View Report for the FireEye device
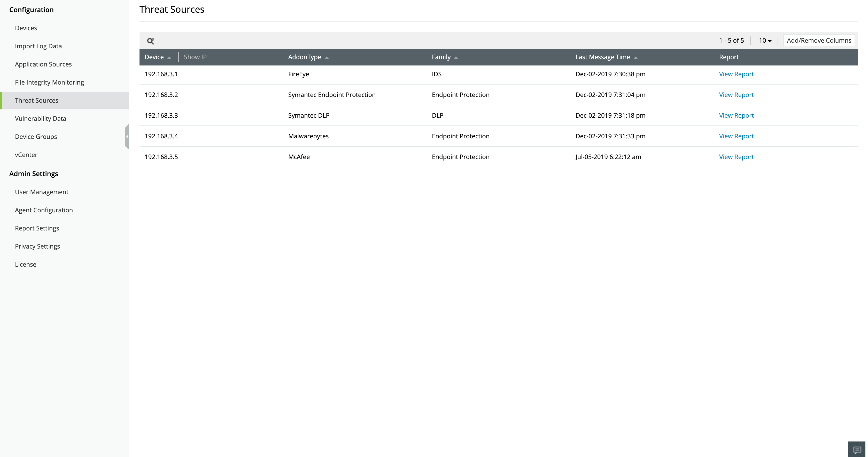Screen dimensions: 868x457 tap(736, 74)
